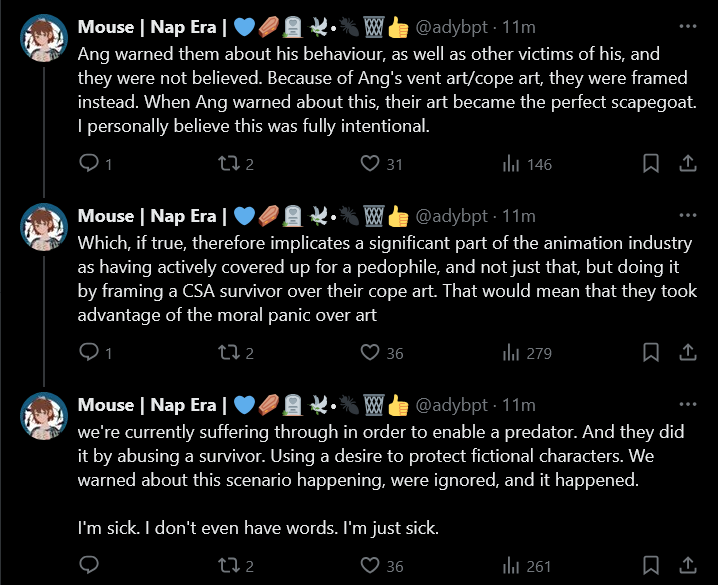Screen dimensions: 718x585
Task: Bookmark the first tweet about Ang
Action: [x=651, y=163]
